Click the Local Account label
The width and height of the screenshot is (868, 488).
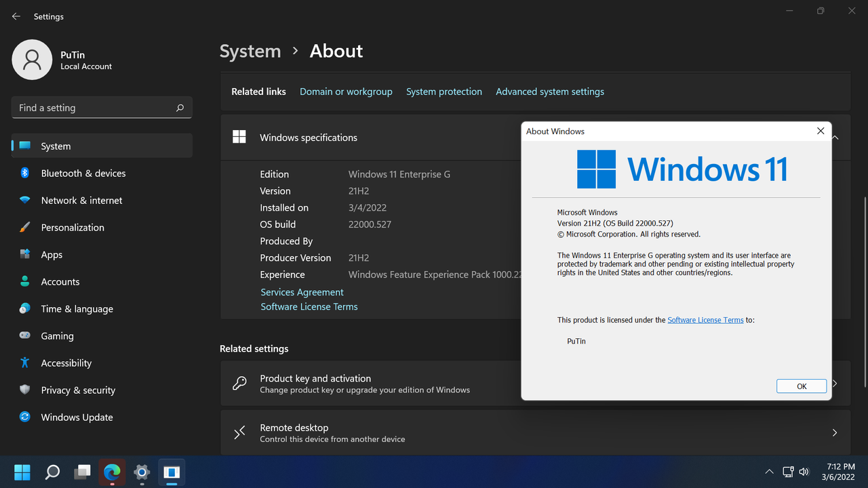[x=86, y=66]
